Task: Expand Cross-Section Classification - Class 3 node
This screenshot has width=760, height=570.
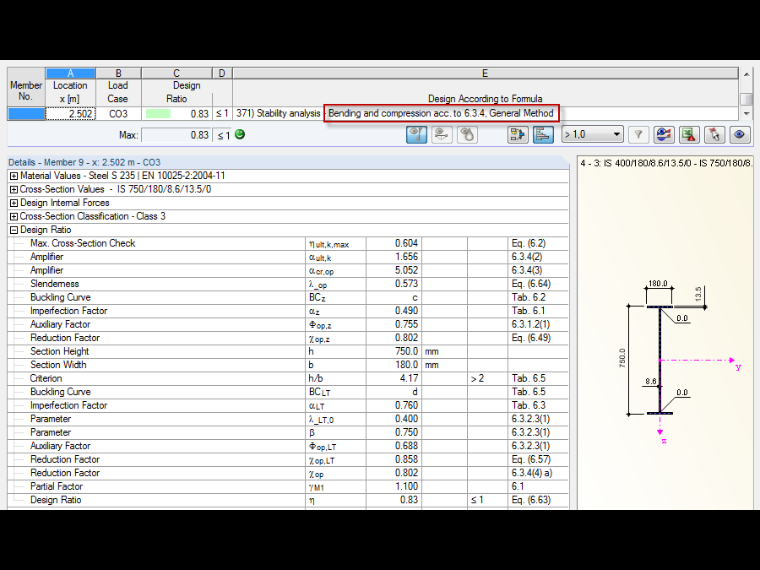Action: pyautogui.click(x=14, y=217)
